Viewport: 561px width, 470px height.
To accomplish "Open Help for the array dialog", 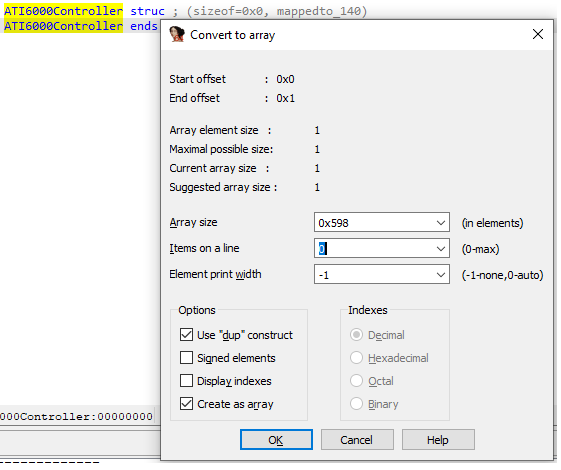I will pos(438,440).
